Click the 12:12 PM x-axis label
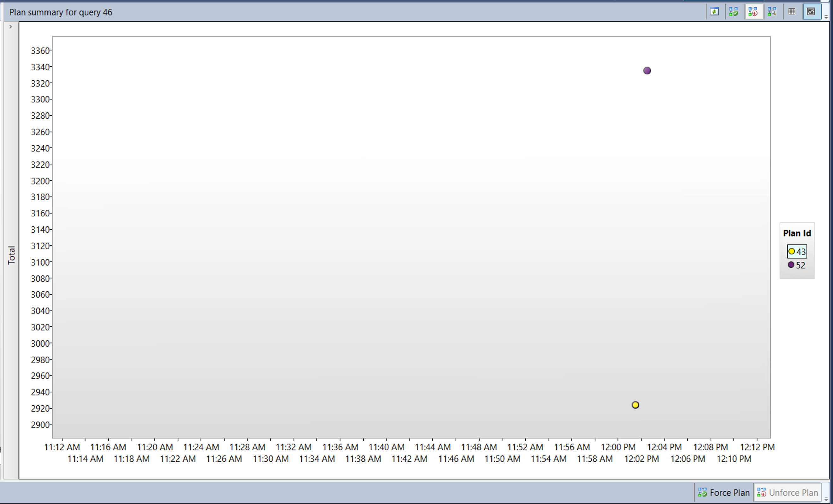Viewport: 833px width, 504px height. coord(757,447)
